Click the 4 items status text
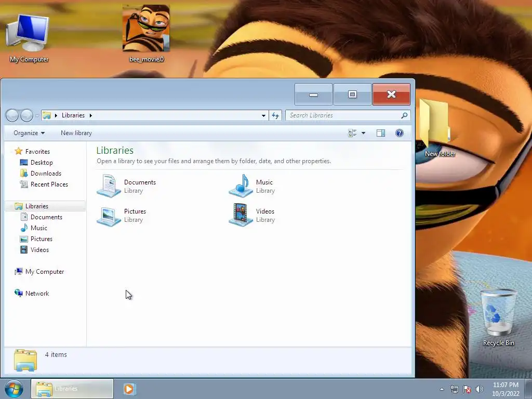Viewport: 532px width, 399px height. [56, 354]
